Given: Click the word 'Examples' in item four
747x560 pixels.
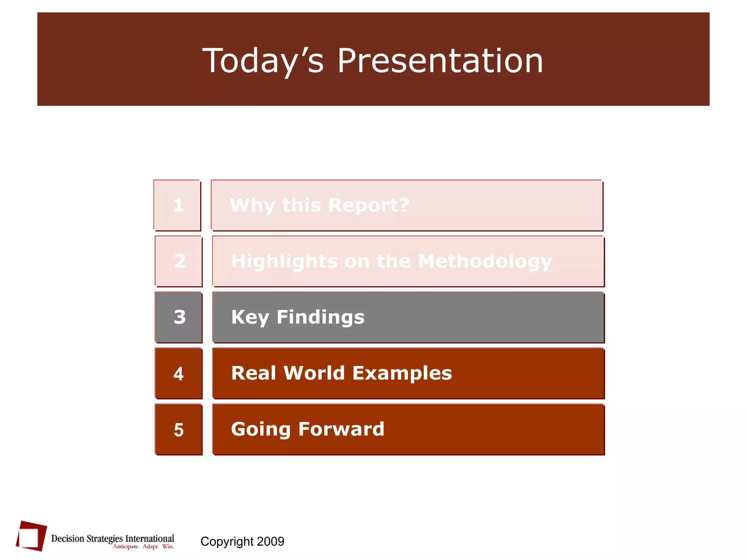Looking at the screenshot, I should tap(402, 373).
